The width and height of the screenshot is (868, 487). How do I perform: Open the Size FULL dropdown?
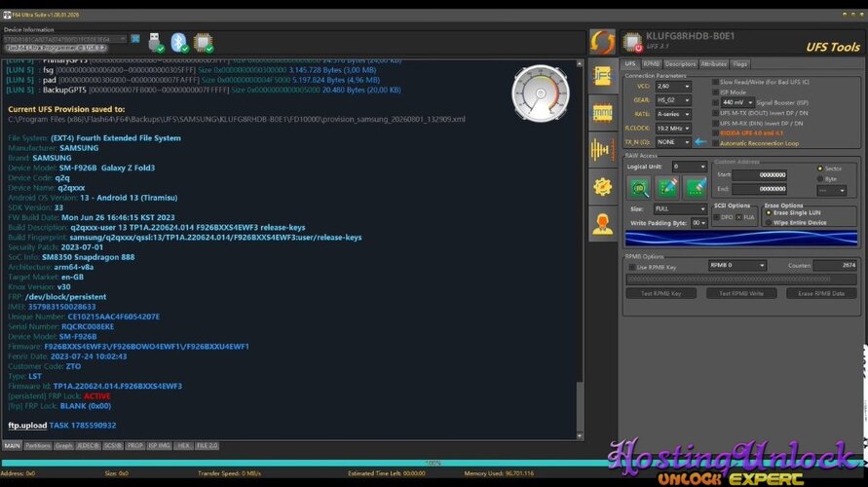coord(680,209)
